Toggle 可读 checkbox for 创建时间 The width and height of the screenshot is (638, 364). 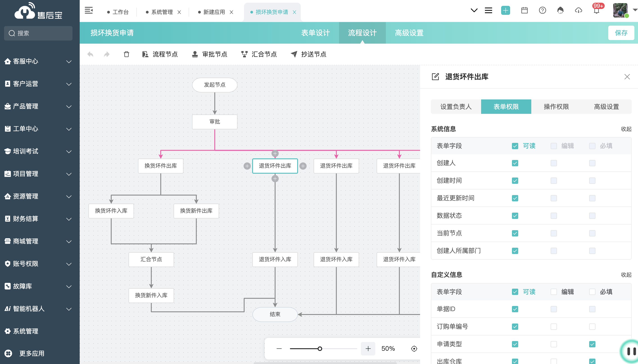515,181
